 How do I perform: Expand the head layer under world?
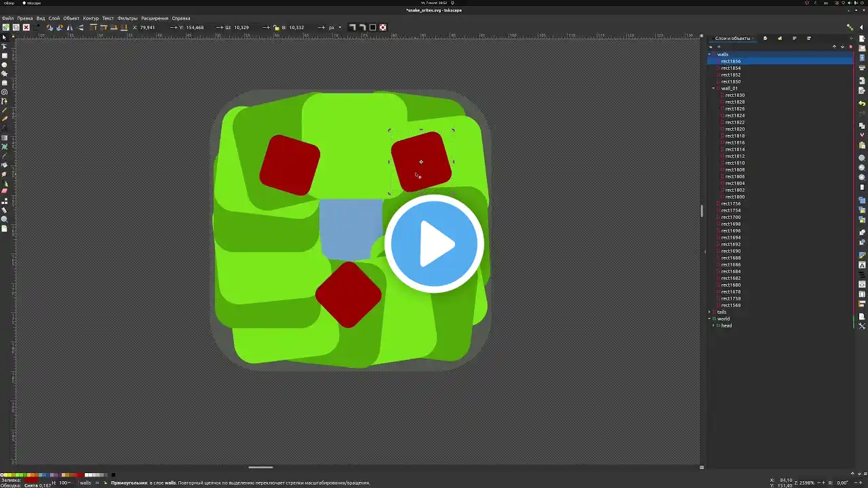pos(714,325)
